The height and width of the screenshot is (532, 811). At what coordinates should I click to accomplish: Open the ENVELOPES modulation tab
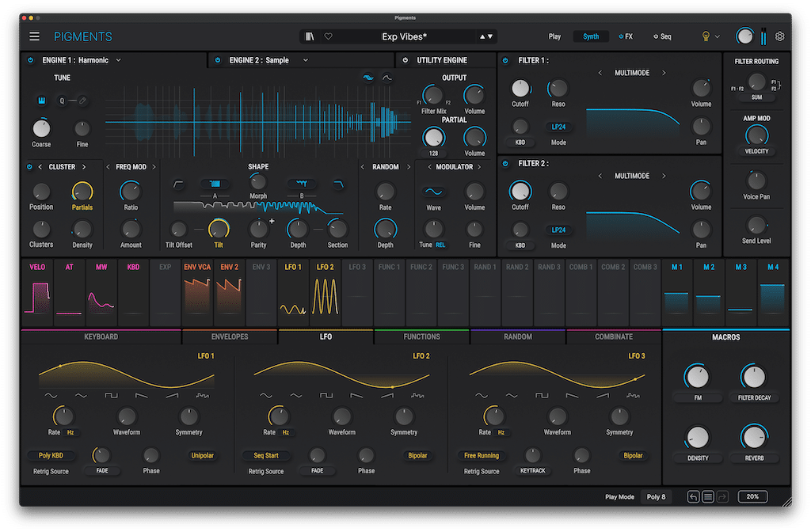(x=230, y=336)
